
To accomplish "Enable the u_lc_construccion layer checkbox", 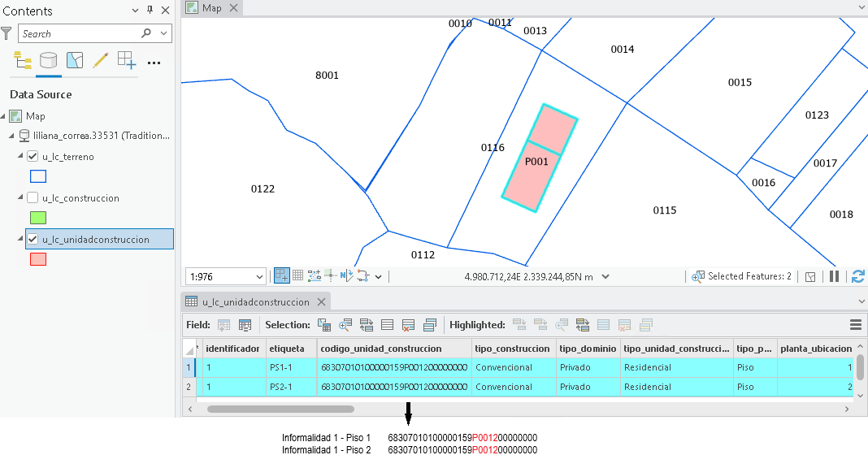I will coord(33,197).
